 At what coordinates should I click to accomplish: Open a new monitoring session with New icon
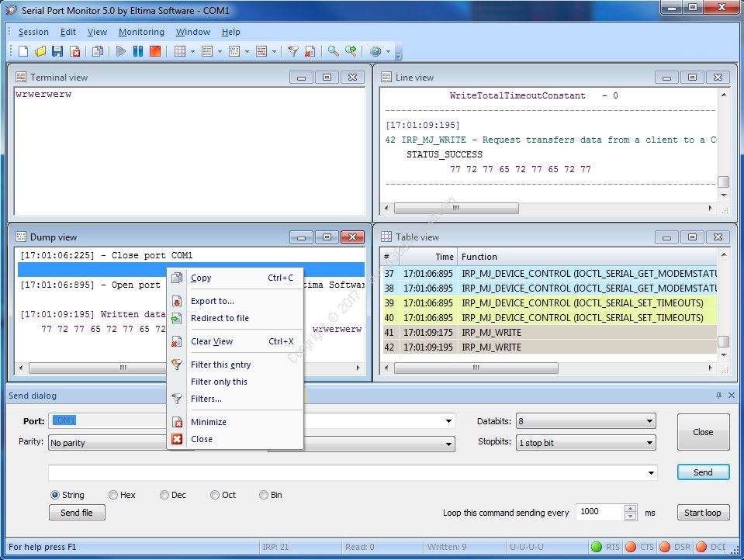click(x=22, y=51)
